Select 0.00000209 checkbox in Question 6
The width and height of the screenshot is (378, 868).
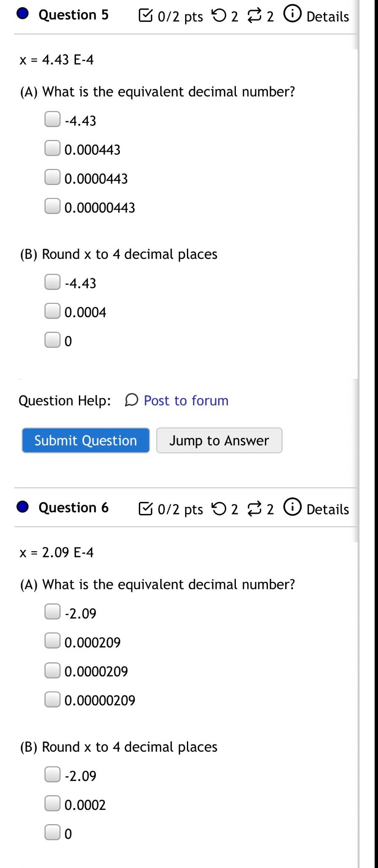point(52,699)
